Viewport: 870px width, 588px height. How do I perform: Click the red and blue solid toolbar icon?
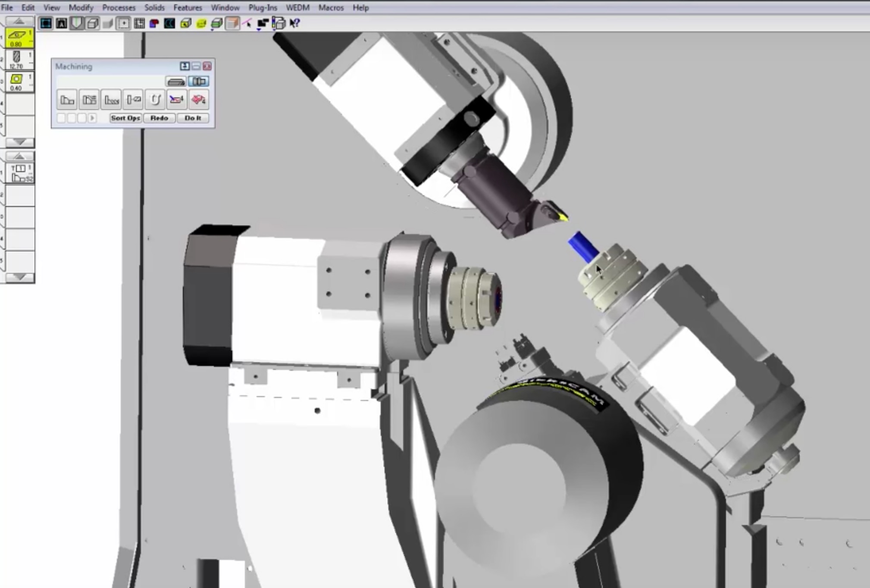pos(154,23)
